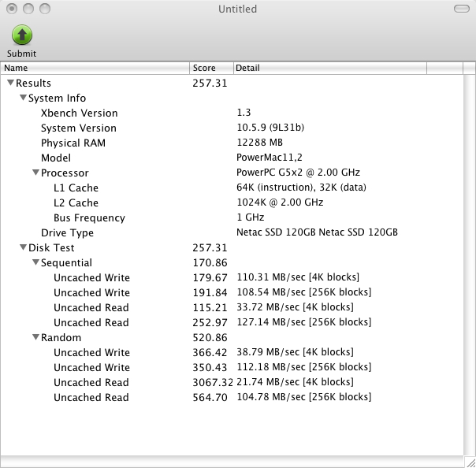Click the Detail column header
Image resolution: width=476 pixels, height=468 pixels.
pyautogui.click(x=330, y=68)
